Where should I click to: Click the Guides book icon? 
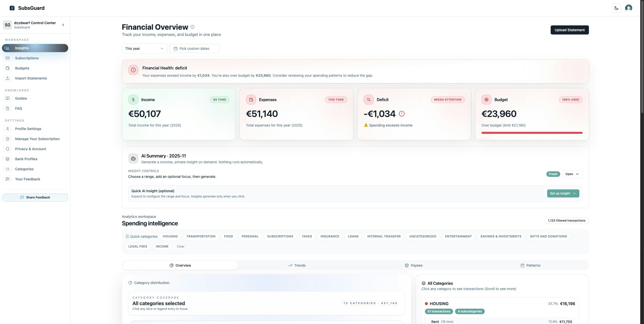click(x=8, y=98)
